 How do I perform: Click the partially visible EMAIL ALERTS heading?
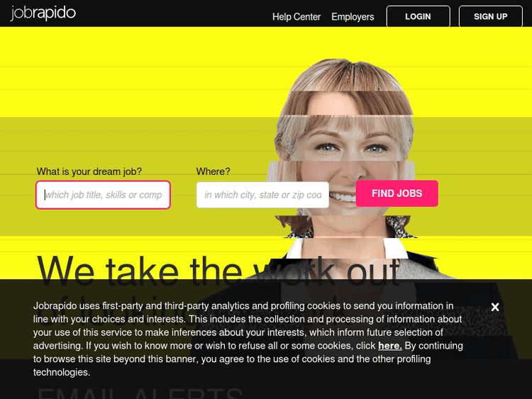click(x=140, y=393)
